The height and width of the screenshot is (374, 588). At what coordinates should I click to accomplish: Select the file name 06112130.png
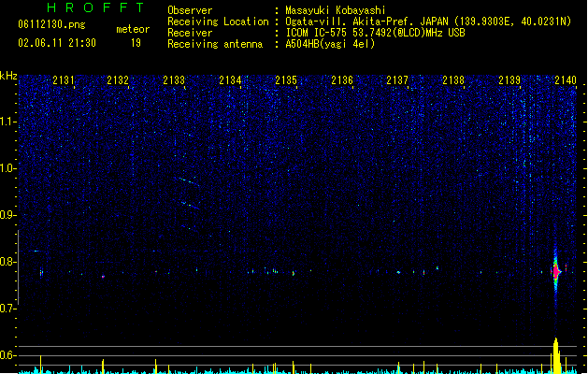[51, 24]
